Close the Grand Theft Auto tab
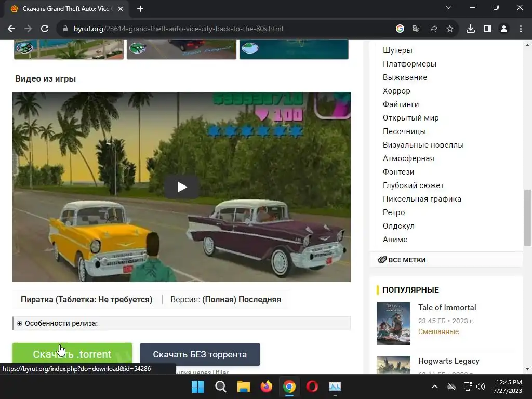532x399 pixels. point(121,9)
